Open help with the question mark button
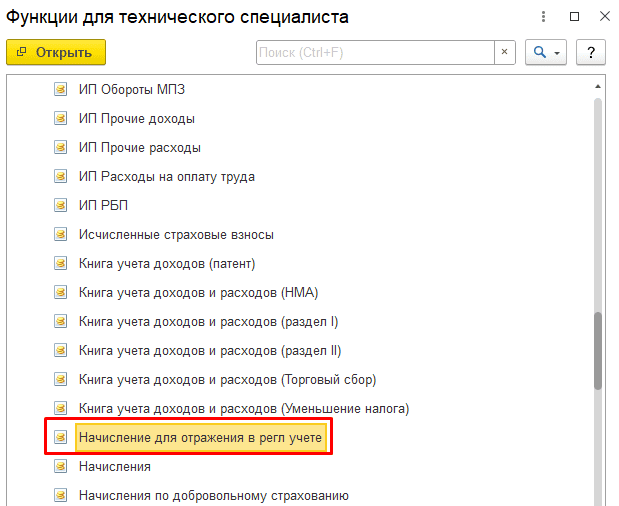The width and height of the screenshot is (619, 506). click(591, 52)
